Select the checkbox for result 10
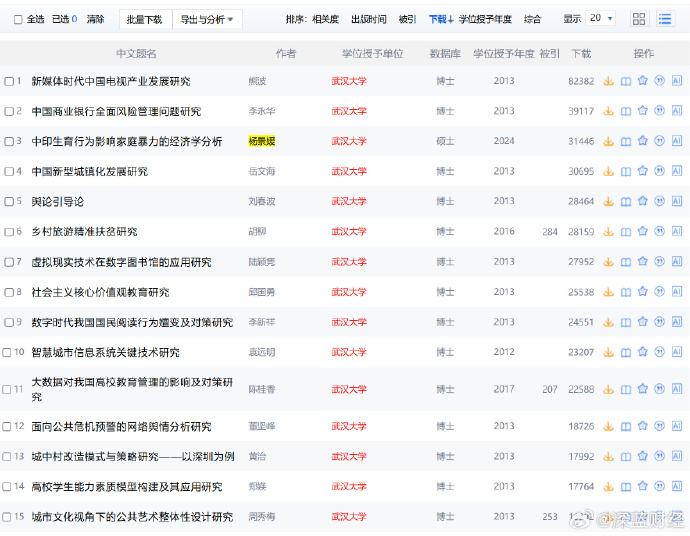 pyautogui.click(x=9, y=353)
